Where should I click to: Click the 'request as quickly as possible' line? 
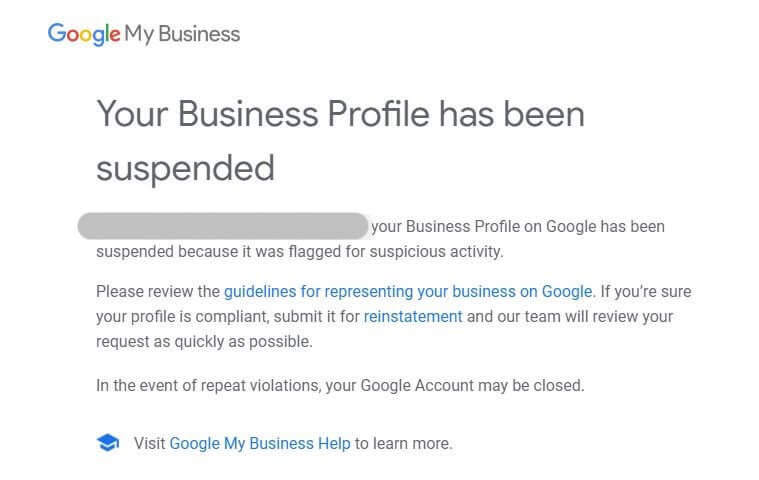pyautogui.click(x=204, y=342)
